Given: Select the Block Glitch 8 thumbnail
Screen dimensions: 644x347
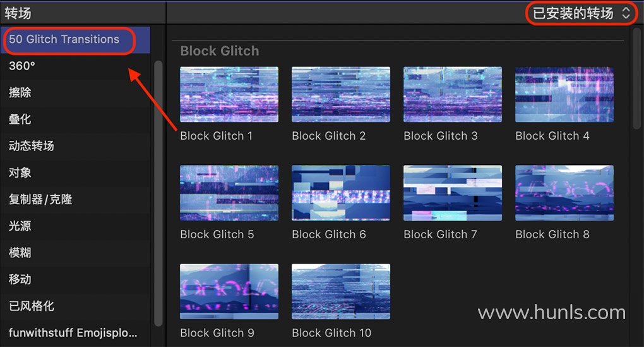Looking at the screenshot, I should (564, 193).
